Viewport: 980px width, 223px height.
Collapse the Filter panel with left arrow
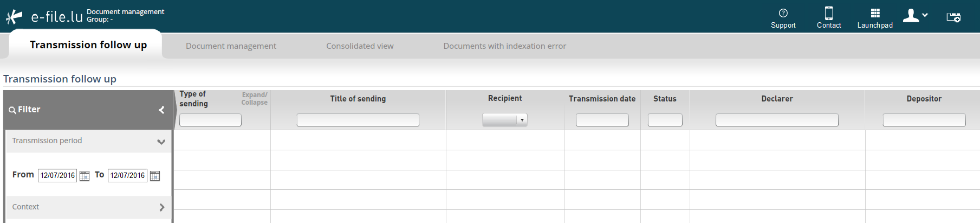coord(161,110)
